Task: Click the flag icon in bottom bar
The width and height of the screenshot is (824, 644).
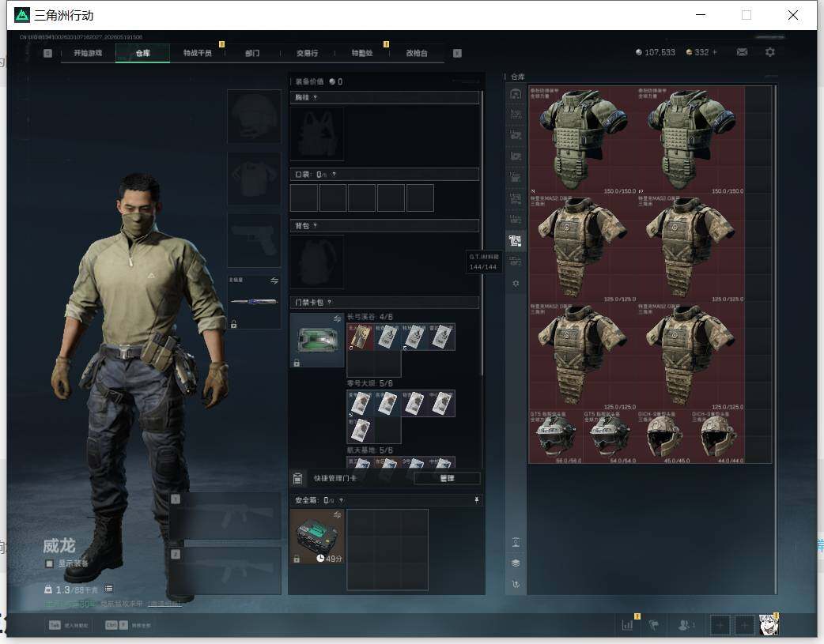Action: (654, 625)
